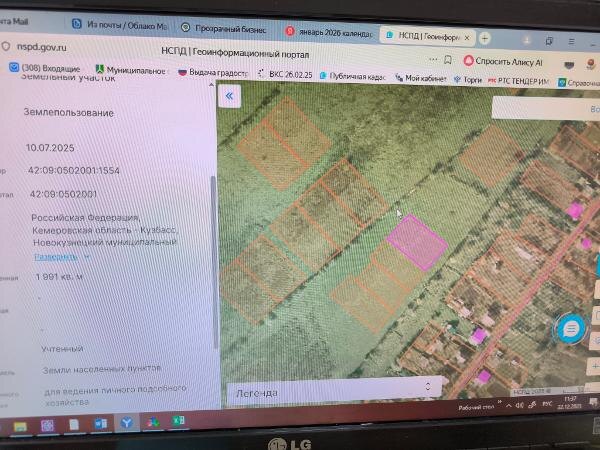The height and width of the screenshot is (450, 600).
Task: Open Публичная кадас bookmark
Action: click(x=352, y=76)
